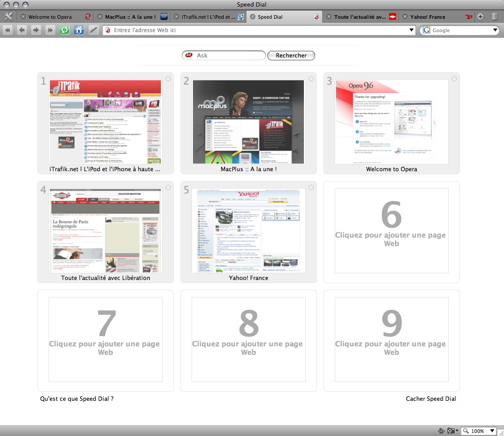504x436 pixels.
Task: Close the Yahoo! France tab
Action: (x=405, y=17)
